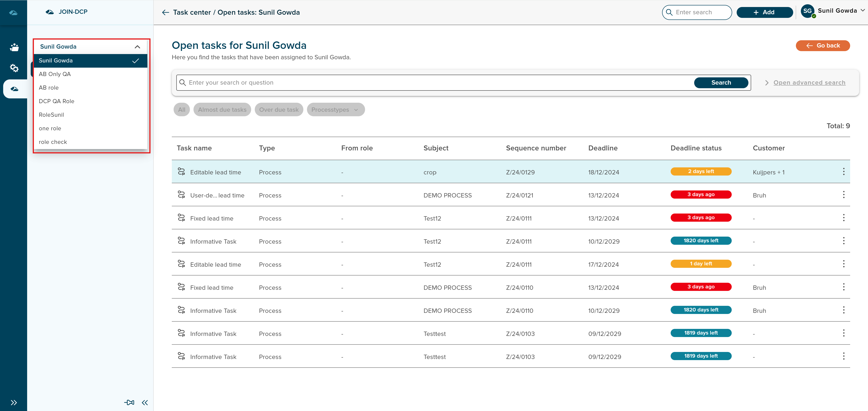This screenshot has width=868, height=411.
Task: Open advanced search link
Action: [809, 83]
